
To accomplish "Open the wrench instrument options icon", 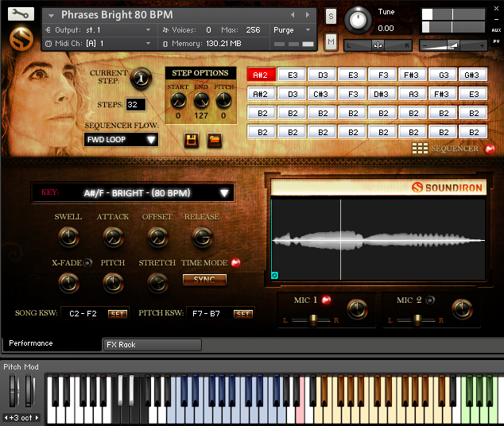I will [x=21, y=14].
